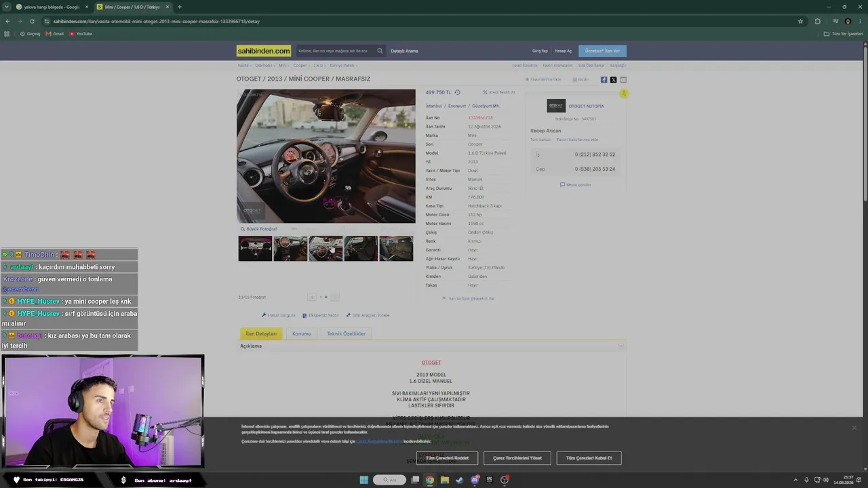Open File Explorer from the taskbar
Image resolution: width=868 pixels, height=488 pixels.
coord(444,480)
